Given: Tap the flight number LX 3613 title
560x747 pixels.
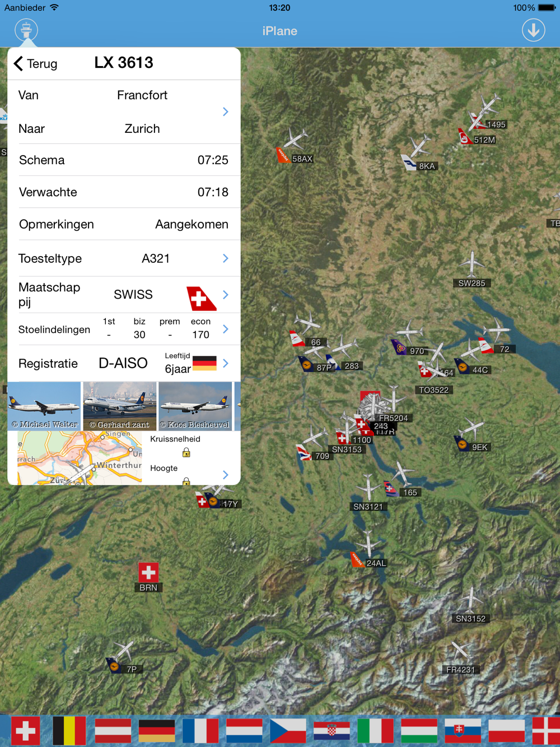Looking at the screenshot, I should click(124, 63).
